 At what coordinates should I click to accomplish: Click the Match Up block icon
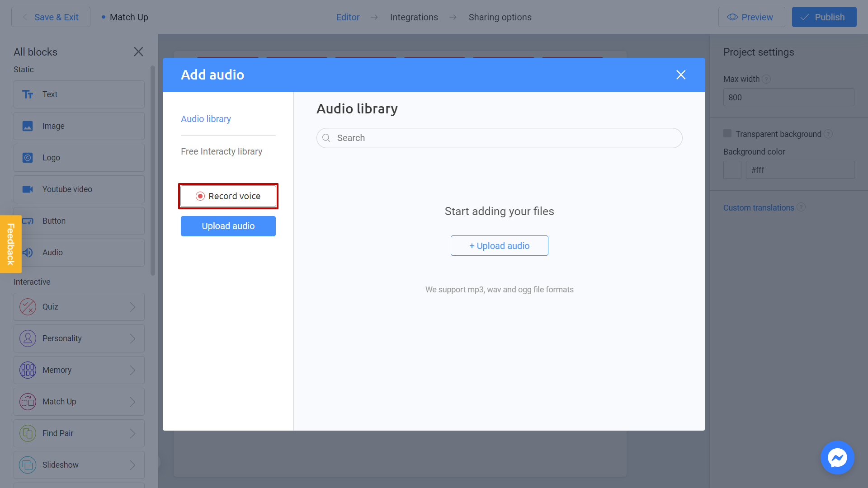point(28,401)
